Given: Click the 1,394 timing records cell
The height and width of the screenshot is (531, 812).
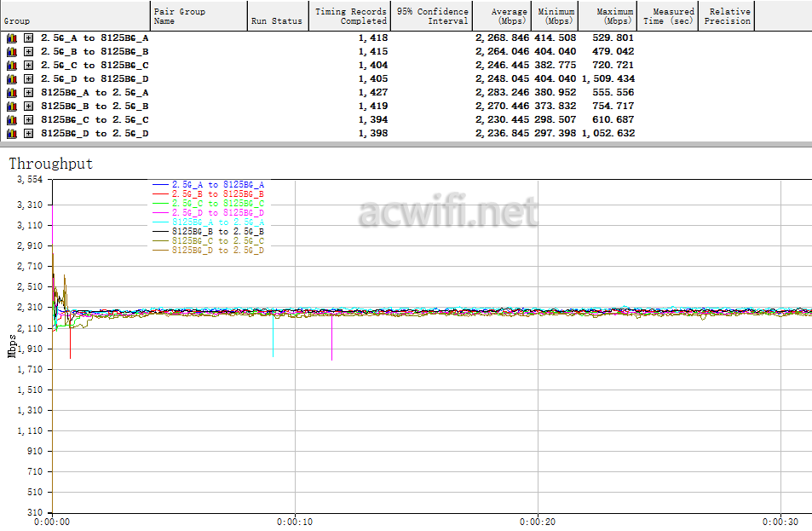Looking at the screenshot, I should 373,119.
